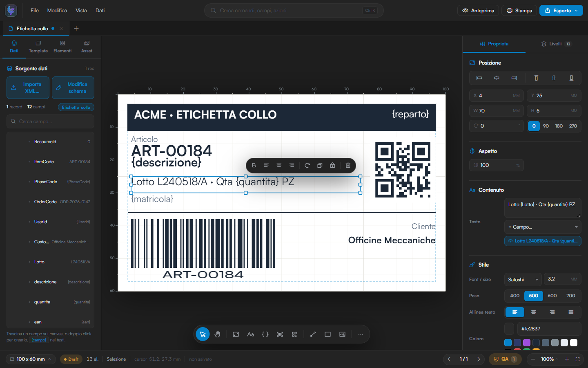Switch to the Template tab
Viewport: 588px width, 368px height.
38,47
